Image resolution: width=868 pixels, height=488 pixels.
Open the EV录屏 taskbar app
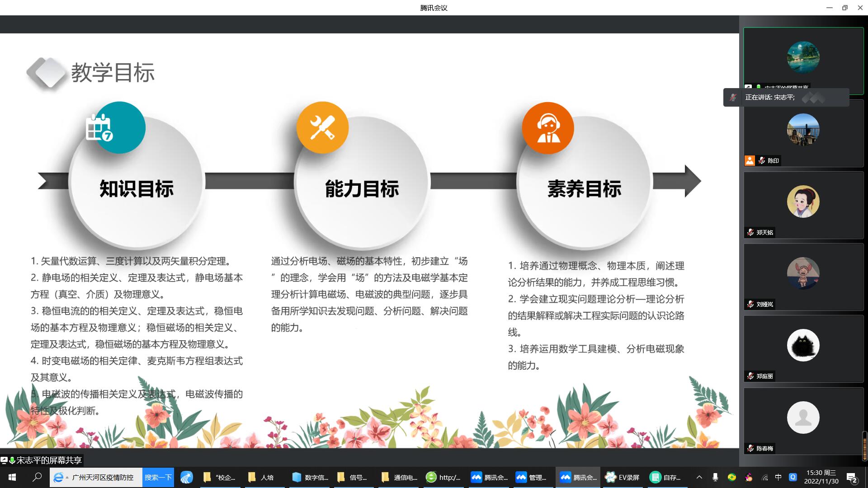[623, 477]
